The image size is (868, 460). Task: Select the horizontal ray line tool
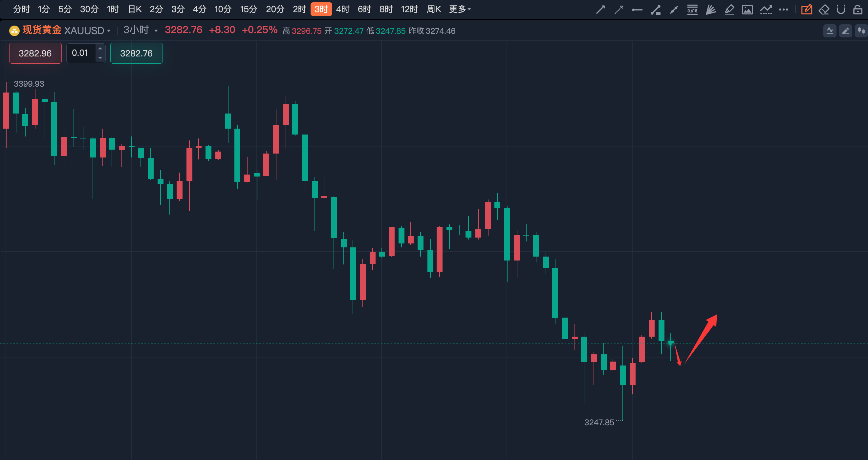point(637,10)
